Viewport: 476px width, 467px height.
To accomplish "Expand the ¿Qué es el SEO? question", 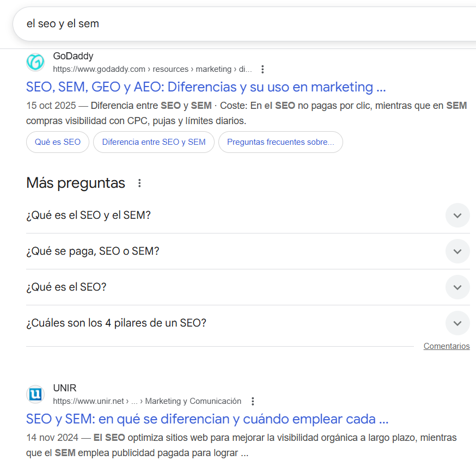I will 457,287.
